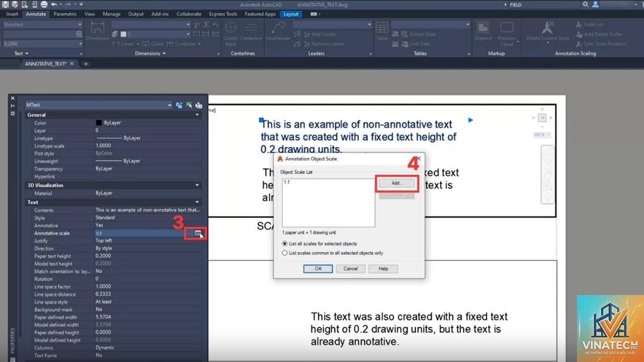This screenshot has width=644, height=362.
Task: Click OK in Annotation Object Scale dialog
Action: pyautogui.click(x=318, y=269)
